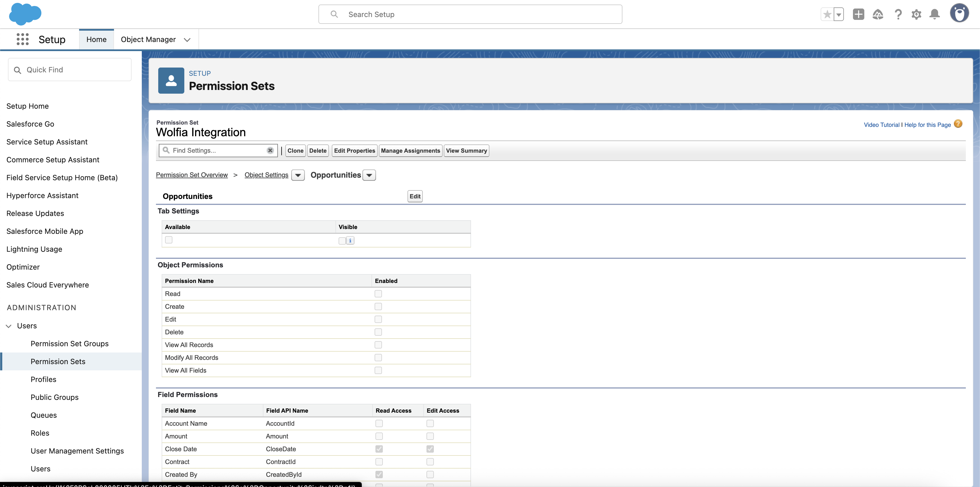The width and height of the screenshot is (980, 487).
Task: Click the Clone button
Action: point(295,150)
